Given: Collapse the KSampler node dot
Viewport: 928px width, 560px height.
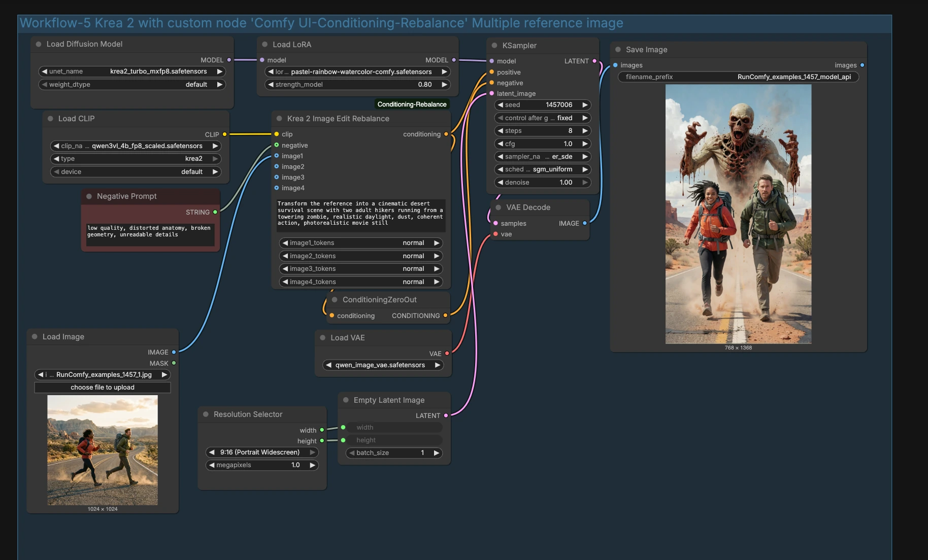Looking at the screenshot, I should pyautogui.click(x=494, y=46).
